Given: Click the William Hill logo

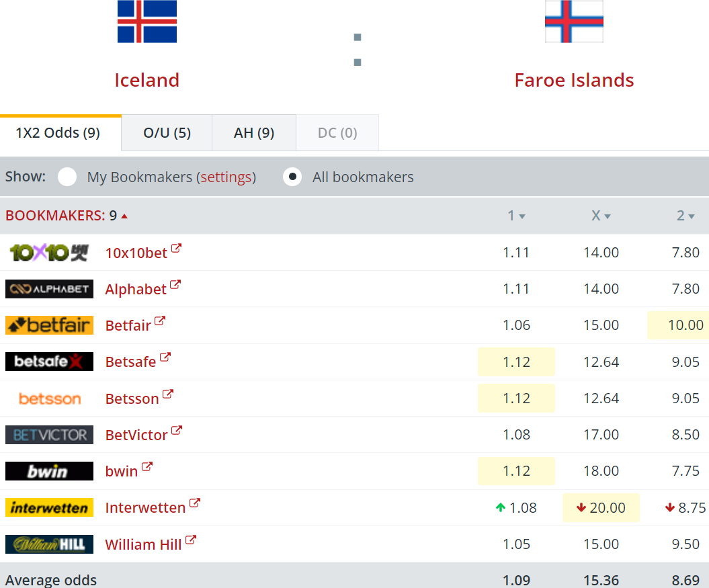Looking at the screenshot, I should 49,544.
